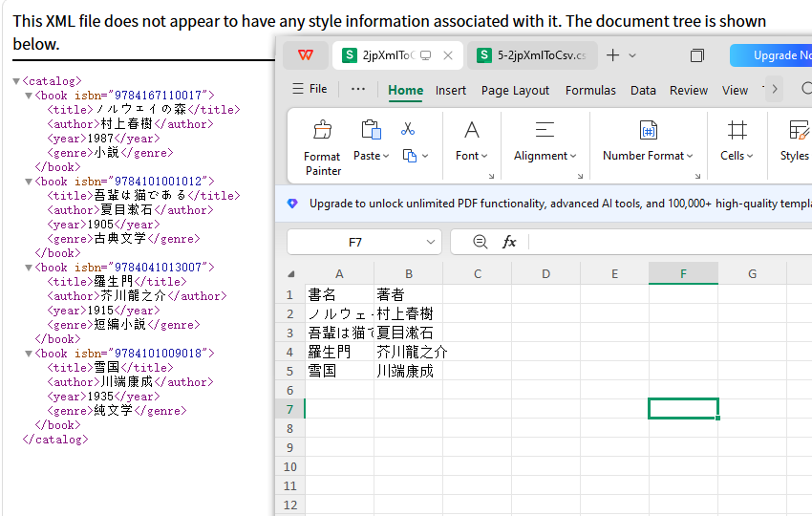Select cell A1 containing 書名
This screenshot has height=516, width=812.
(339, 294)
